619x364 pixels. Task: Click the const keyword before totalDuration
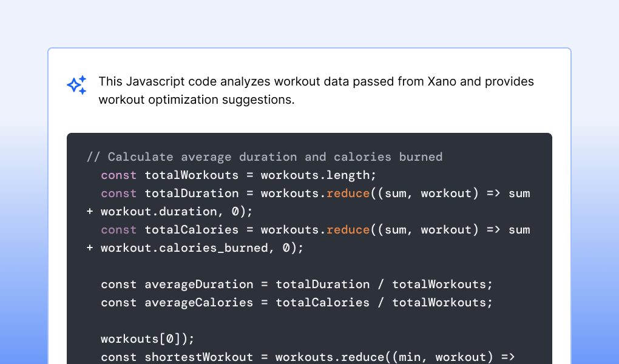click(118, 193)
